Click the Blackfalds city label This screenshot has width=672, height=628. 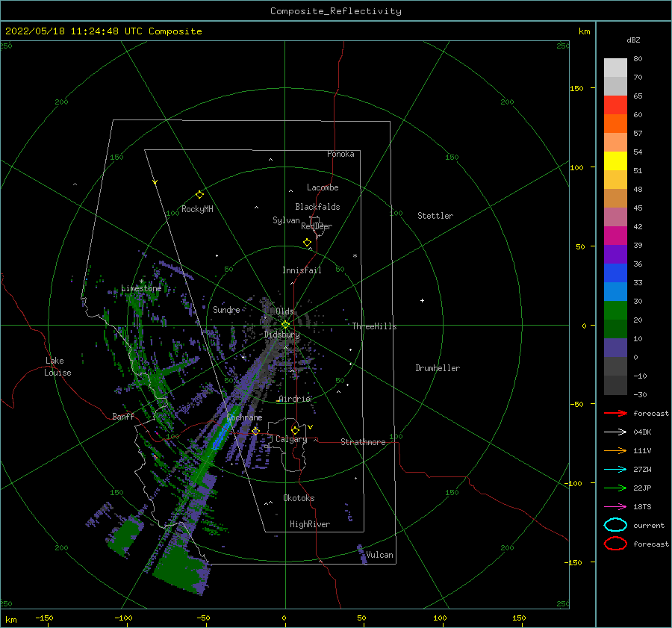click(x=317, y=207)
